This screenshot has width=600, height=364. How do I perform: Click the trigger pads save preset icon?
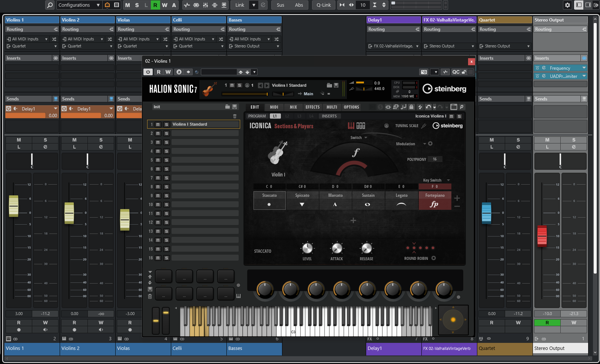point(150,289)
